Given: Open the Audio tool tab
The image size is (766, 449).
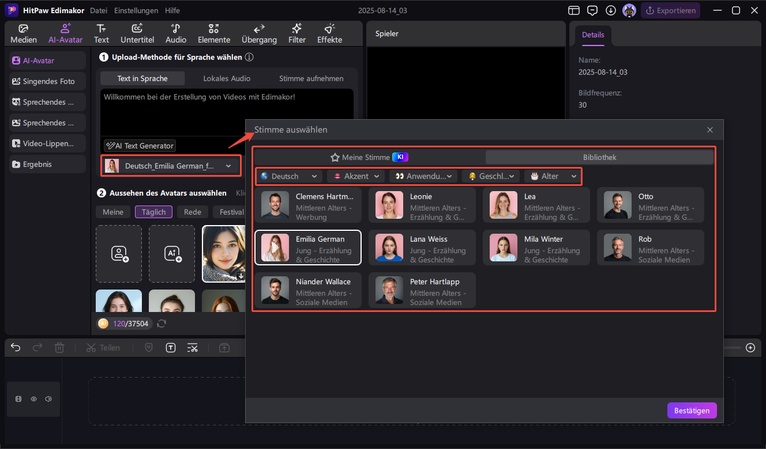Looking at the screenshot, I should click(x=175, y=34).
